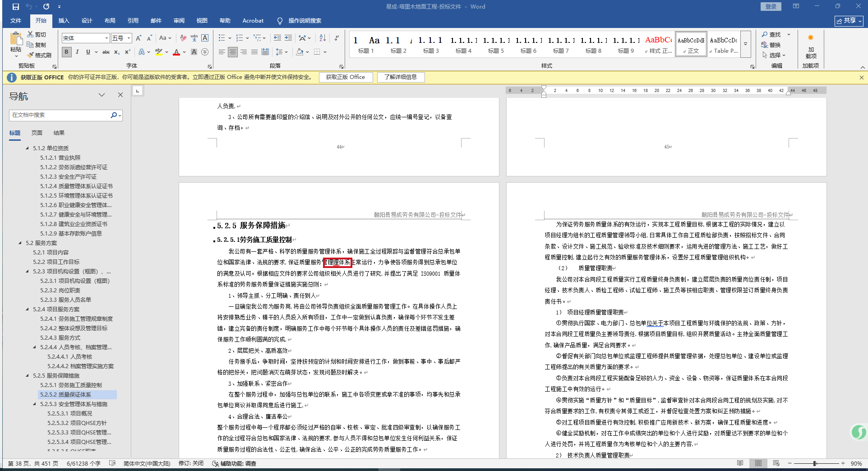Collapse the 5.2.4 项目服务方案 tree node

(x=28, y=309)
